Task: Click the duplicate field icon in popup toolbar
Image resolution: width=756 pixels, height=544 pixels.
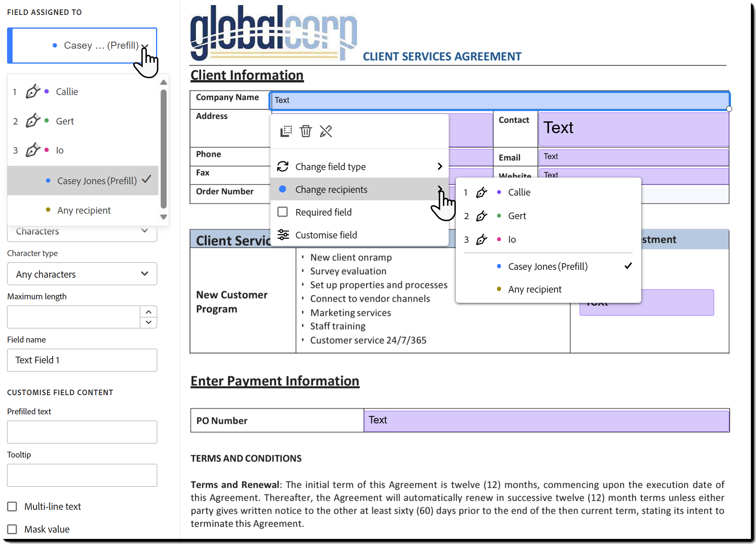Action: pos(286,131)
